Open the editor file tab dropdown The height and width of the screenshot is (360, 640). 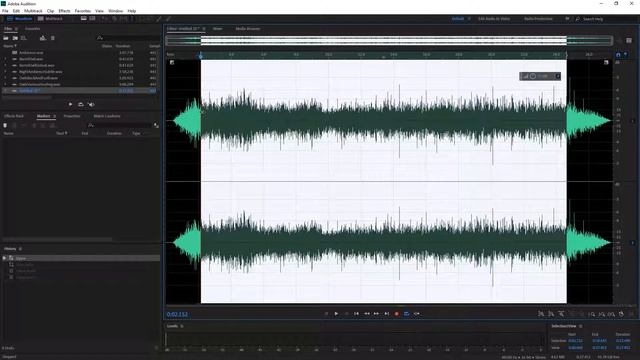[203, 29]
